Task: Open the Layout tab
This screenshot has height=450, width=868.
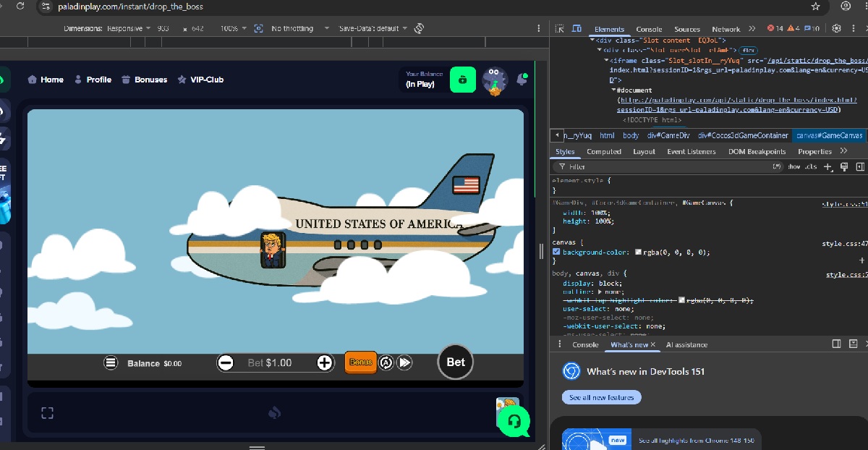Action: click(x=644, y=152)
